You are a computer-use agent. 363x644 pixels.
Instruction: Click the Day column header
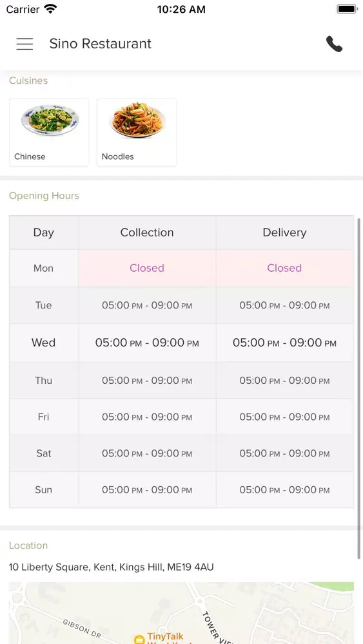click(x=44, y=232)
